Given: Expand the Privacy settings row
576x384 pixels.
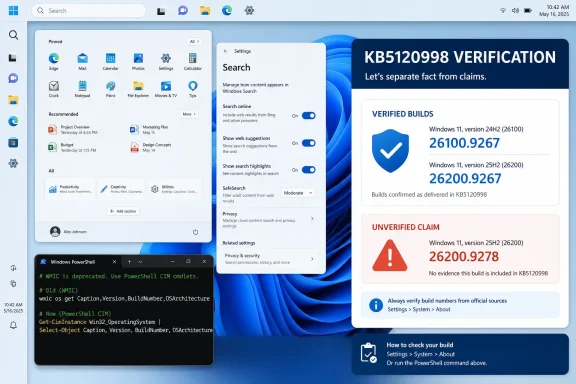Looking at the screenshot, I should [269, 219].
